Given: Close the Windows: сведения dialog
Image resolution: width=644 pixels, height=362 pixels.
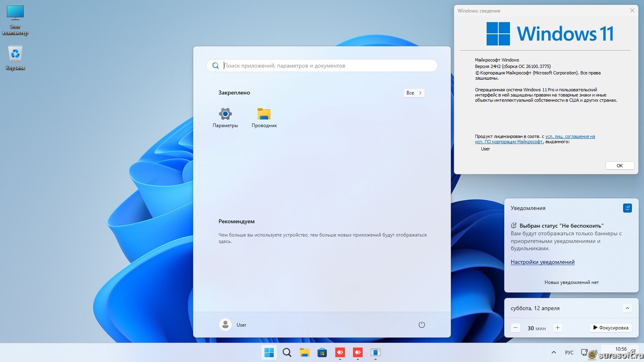Looking at the screenshot, I should pyautogui.click(x=632, y=10).
